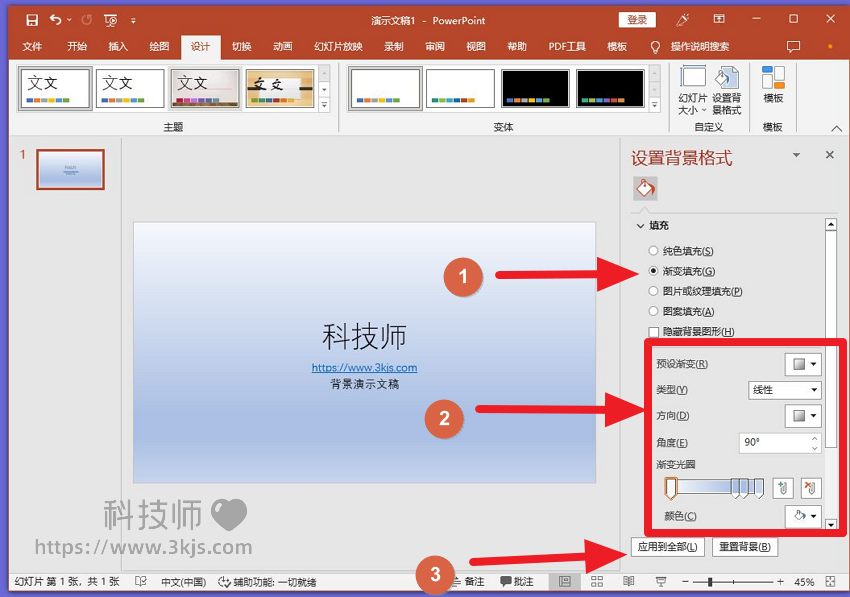
Task: Switch to the 开始 tab
Action: coord(77,47)
